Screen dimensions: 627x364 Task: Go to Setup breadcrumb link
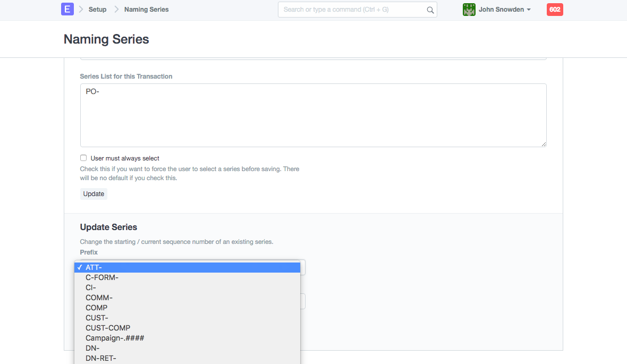pyautogui.click(x=97, y=10)
